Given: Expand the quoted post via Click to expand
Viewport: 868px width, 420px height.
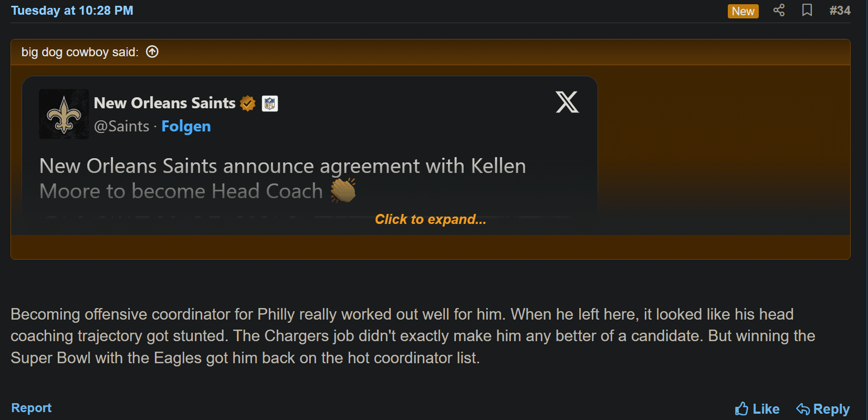Looking at the screenshot, I should pos(431,219).
